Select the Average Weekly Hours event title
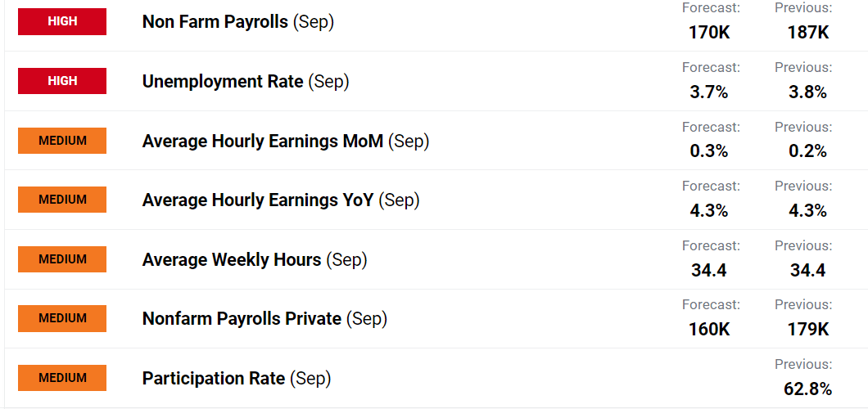Screen dimensions: 868x409 pos(254,260)
